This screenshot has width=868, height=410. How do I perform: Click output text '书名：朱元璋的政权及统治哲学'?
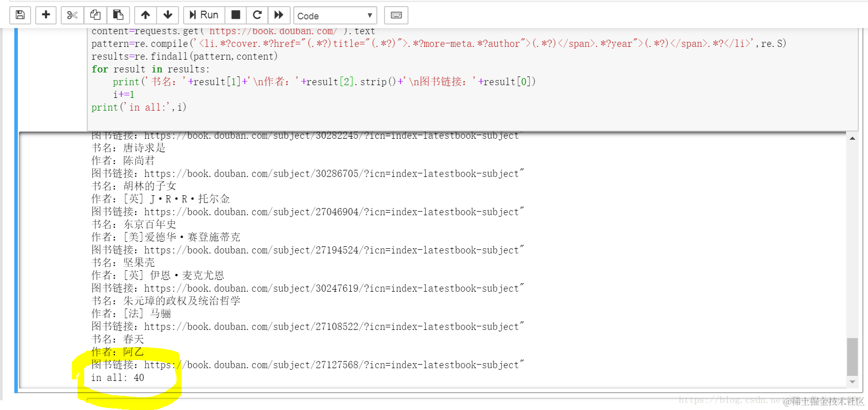coord(166,301)
